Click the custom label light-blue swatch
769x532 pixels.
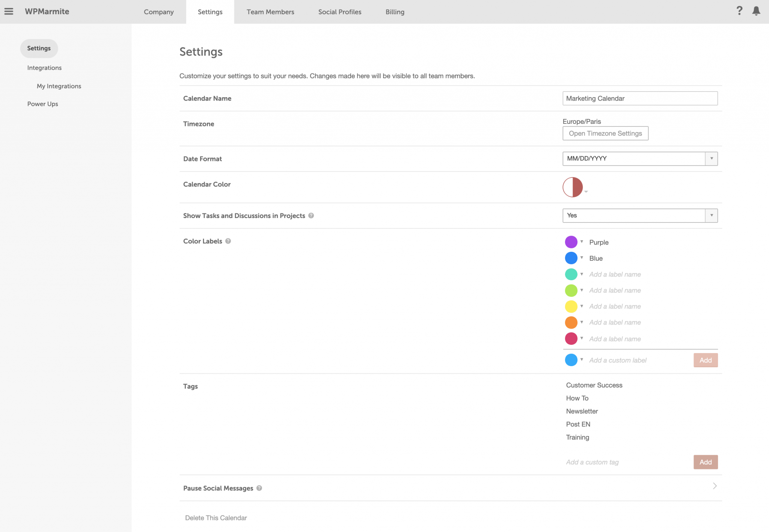pyautogui.click(x=571, y=360)
